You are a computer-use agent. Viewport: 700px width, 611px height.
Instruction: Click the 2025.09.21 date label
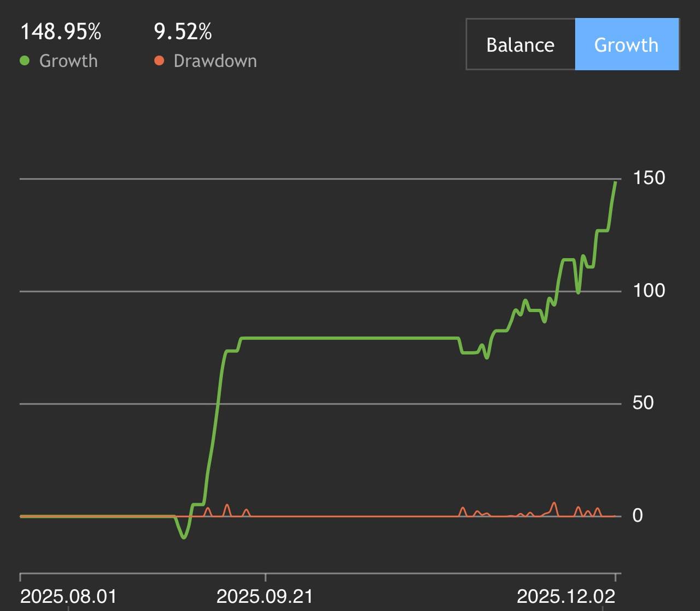point(265,596)
